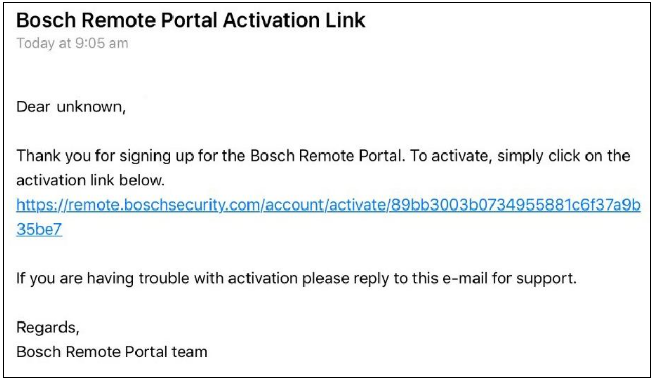
Task: Click the "Today at 9:05 am" timestamp
Action: (x=72, y=43)
